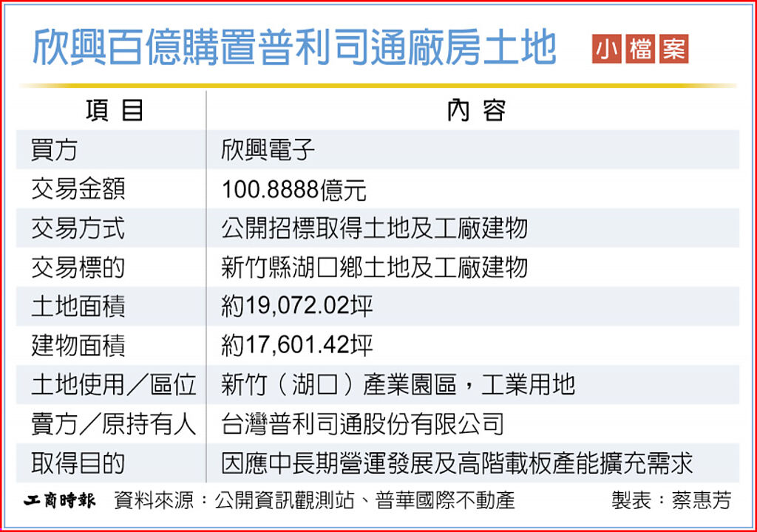Click the 資料來源 source credit line

point(315,501)
